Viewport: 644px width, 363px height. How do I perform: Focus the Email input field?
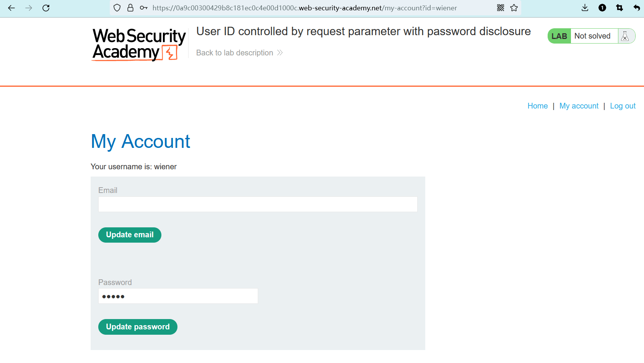point(258,204)
